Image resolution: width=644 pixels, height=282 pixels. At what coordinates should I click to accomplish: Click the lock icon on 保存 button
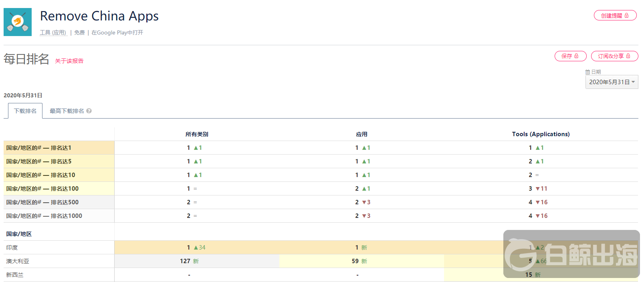click(577, 56)
